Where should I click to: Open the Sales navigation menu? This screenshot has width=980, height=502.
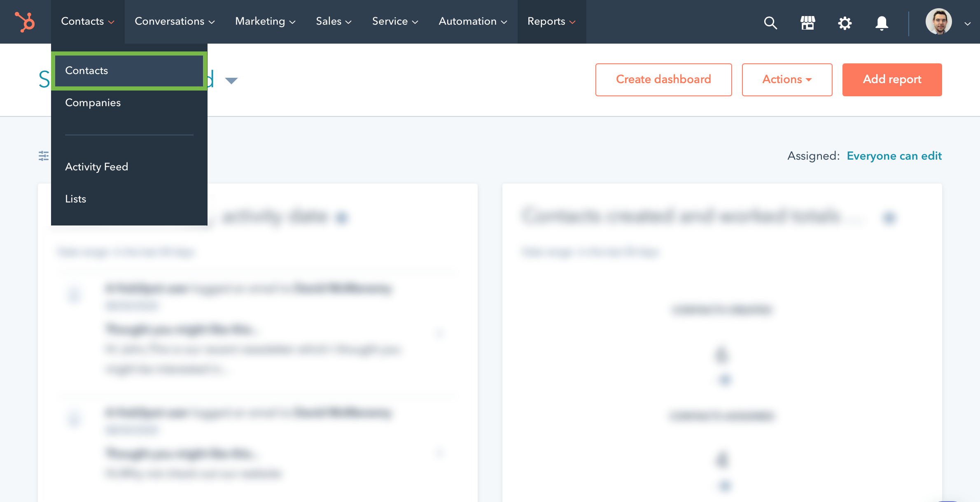(334, 21)
